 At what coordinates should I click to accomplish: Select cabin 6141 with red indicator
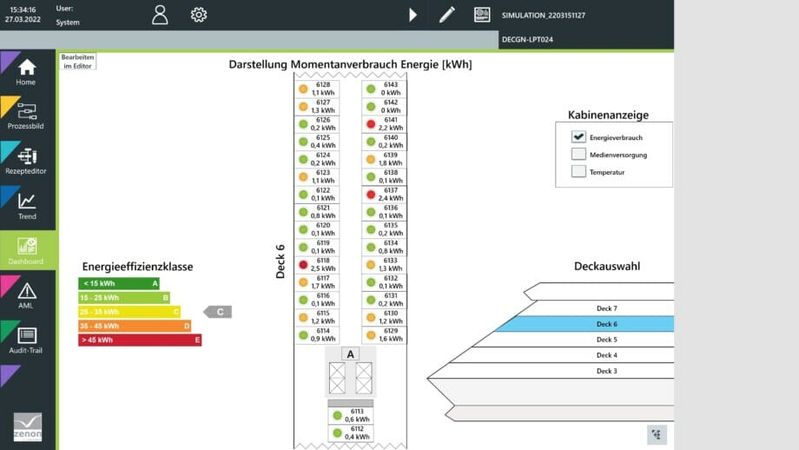[384, 124]
